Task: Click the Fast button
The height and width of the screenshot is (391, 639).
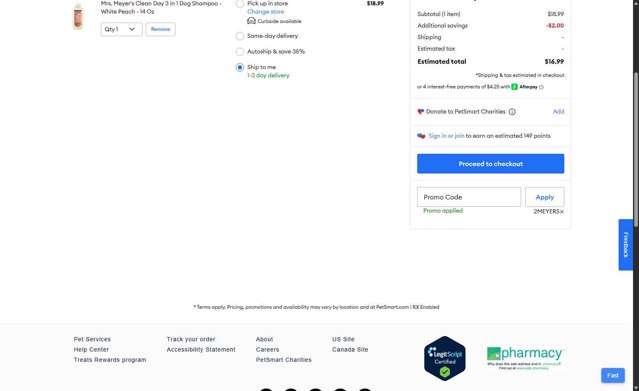Action: (613, 375)
